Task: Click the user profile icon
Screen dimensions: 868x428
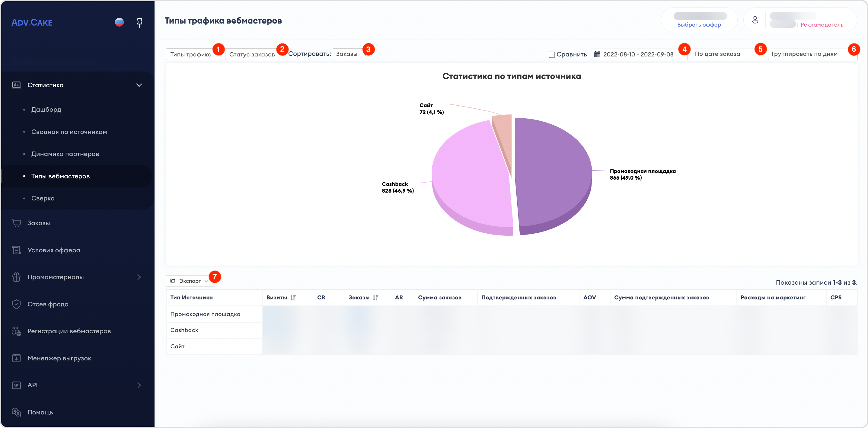Action: 755,20
